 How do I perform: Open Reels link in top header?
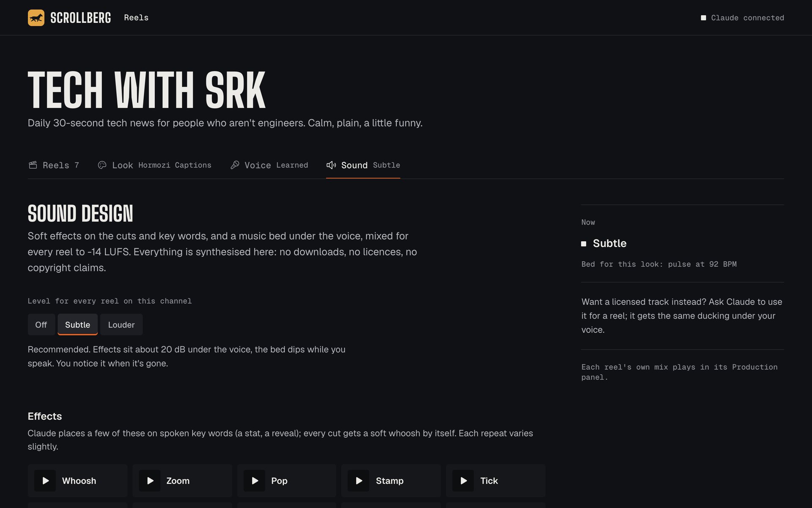click(136, 18)
